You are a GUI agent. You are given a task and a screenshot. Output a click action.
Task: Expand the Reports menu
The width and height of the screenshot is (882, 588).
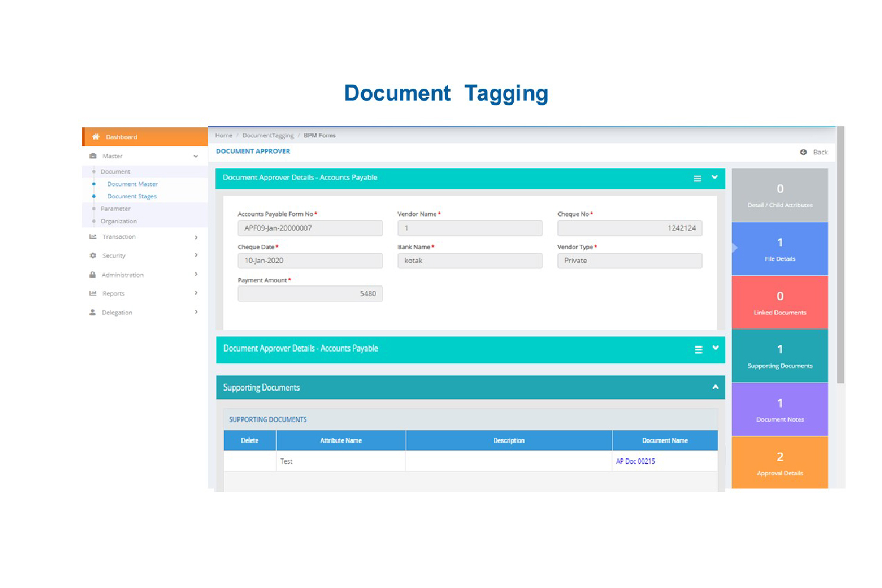[x=196, y=293]
